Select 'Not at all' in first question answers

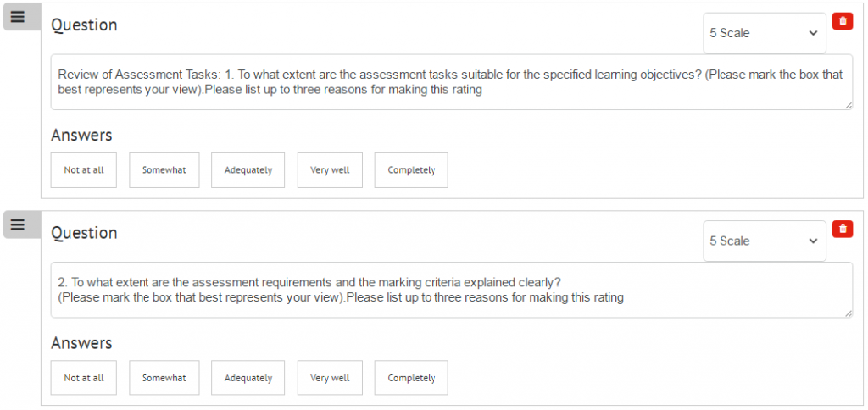[x=84, y=170]
